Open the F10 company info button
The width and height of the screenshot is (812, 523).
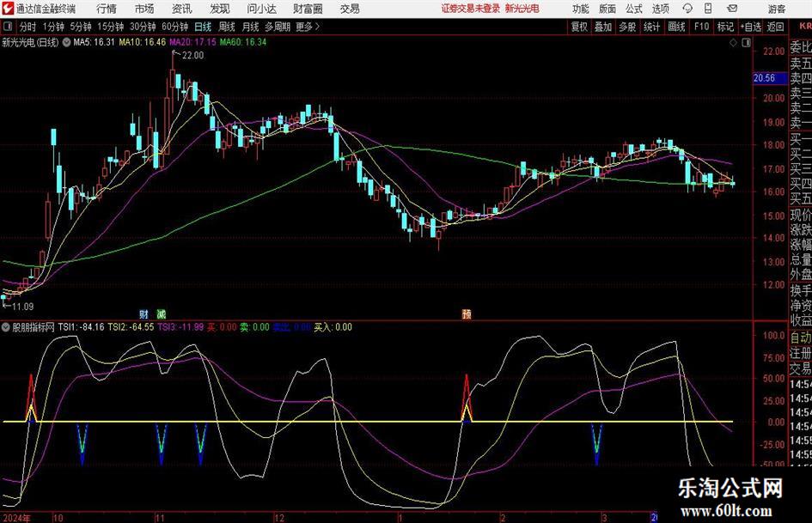tap(701, 27)
